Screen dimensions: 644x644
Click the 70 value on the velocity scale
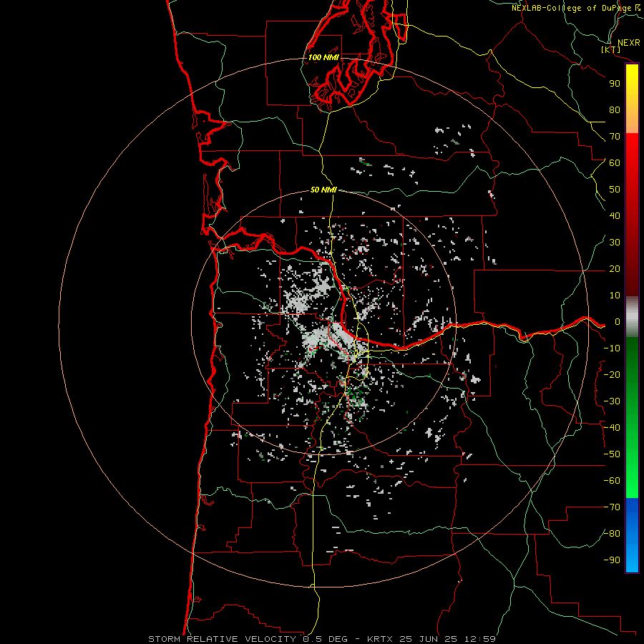[x=615, y=137]
